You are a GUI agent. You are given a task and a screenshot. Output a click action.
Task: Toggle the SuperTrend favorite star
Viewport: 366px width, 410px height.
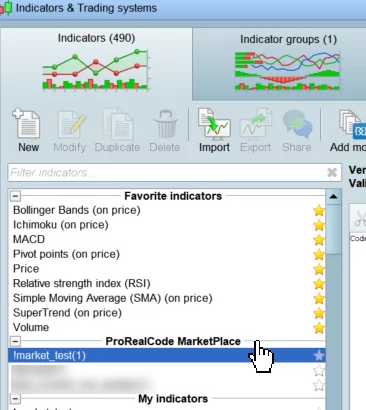coord(319,313)
